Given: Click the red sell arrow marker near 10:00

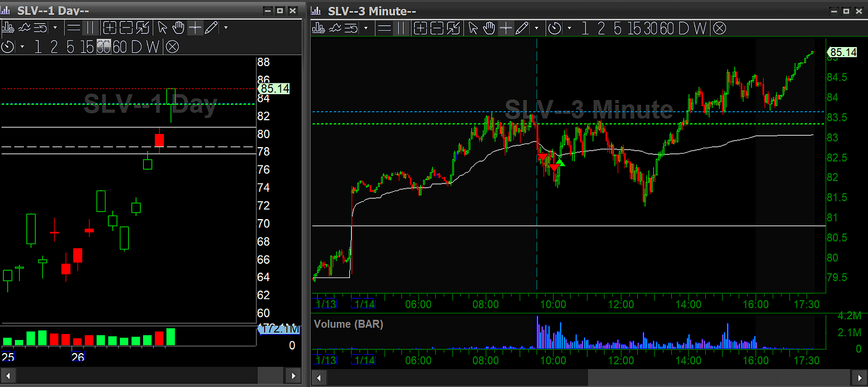Looking at the screenshot, I should 554,168.
